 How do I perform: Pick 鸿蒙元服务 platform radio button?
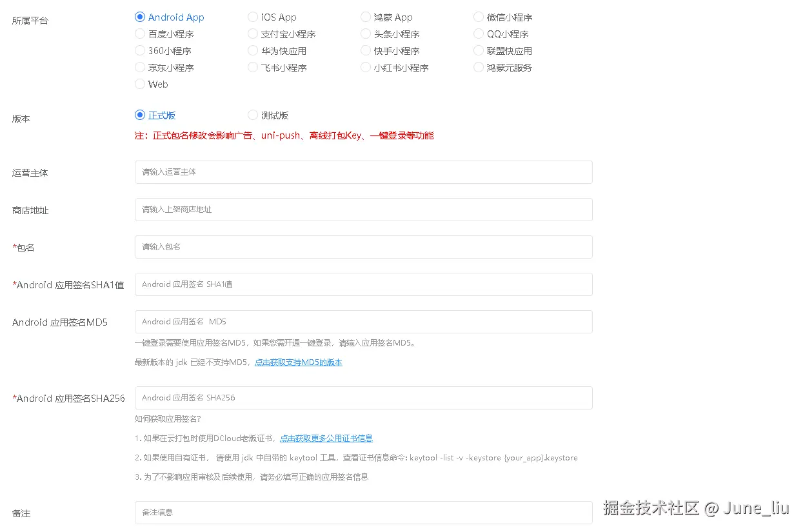(x=479, y=68)
